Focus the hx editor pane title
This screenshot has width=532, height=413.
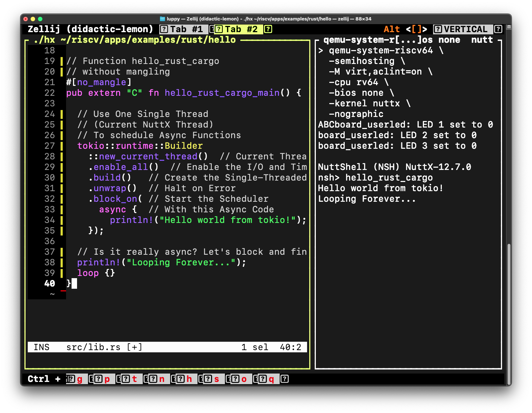coord(135,40)
